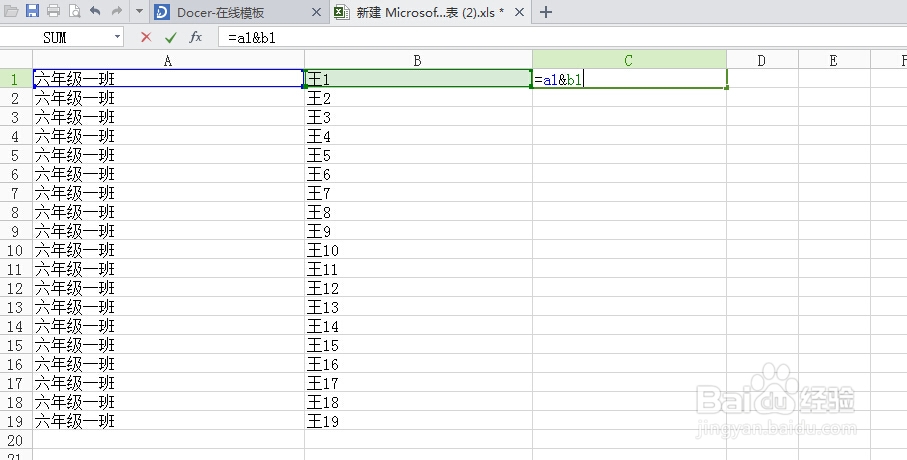The image size is (907, 460).
Task: Expand the quick access toolbar dropdown
Action: pyautogui.click(x=139, y=11)
